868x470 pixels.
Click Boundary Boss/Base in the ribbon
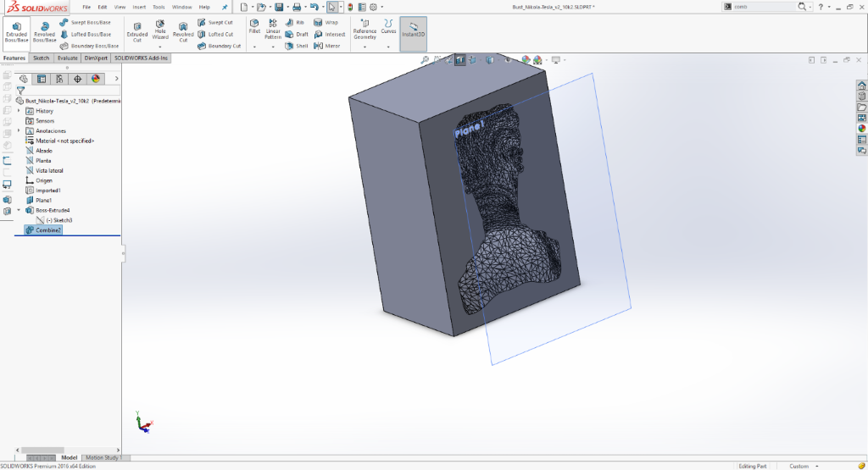(x=88, y=46)
